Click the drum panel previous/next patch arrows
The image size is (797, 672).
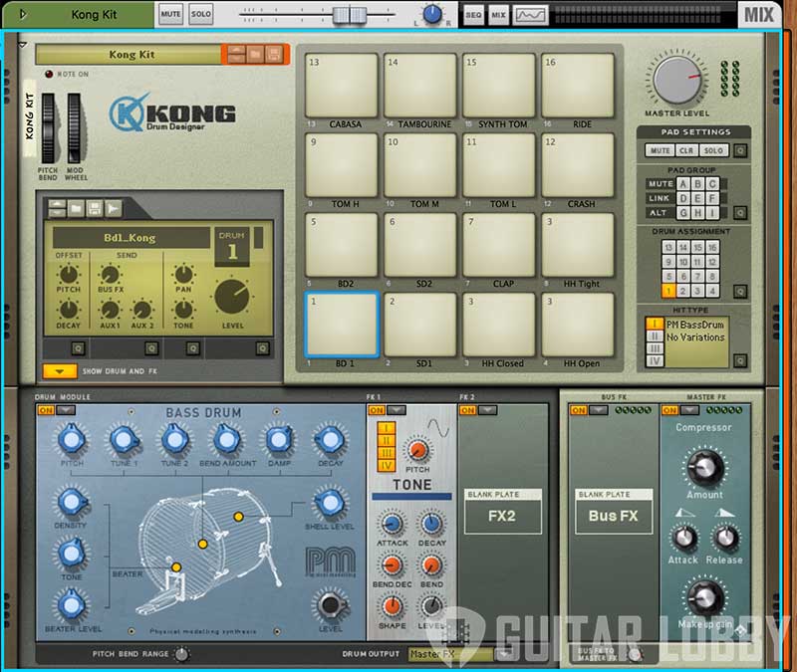click(57, 208)
